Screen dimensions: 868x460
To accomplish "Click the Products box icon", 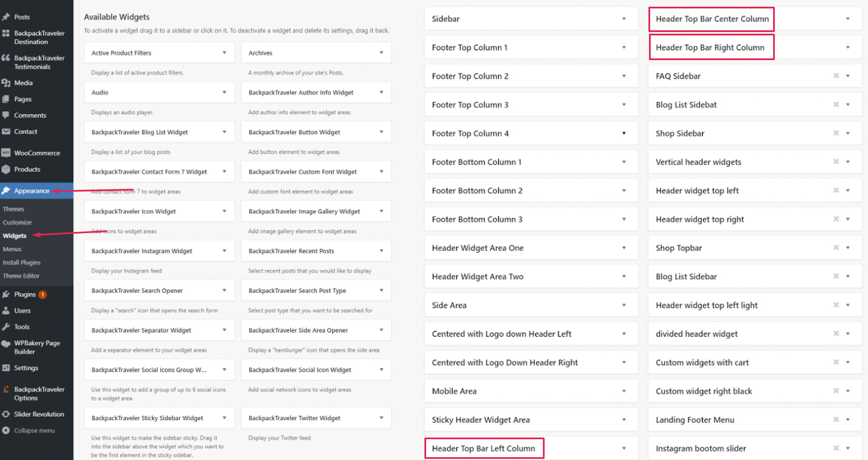I will 6,169.
